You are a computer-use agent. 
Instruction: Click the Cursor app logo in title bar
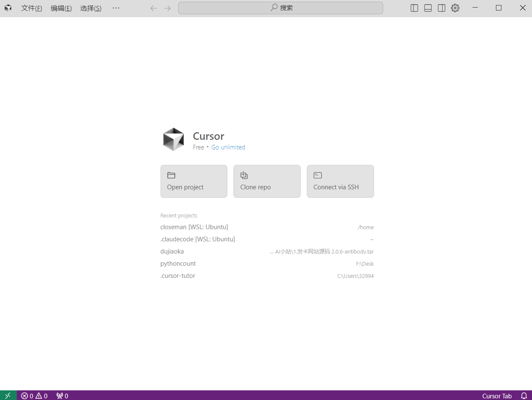coord(8,8)
